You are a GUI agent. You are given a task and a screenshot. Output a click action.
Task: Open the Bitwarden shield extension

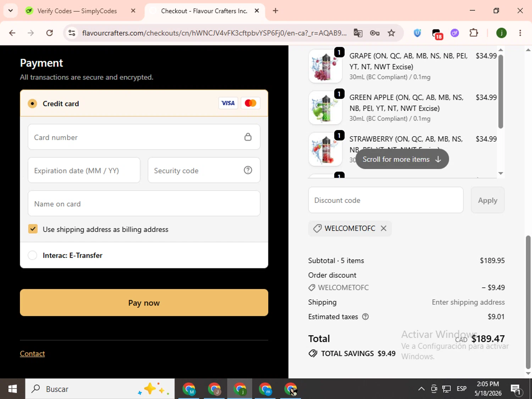coord(417,33)
